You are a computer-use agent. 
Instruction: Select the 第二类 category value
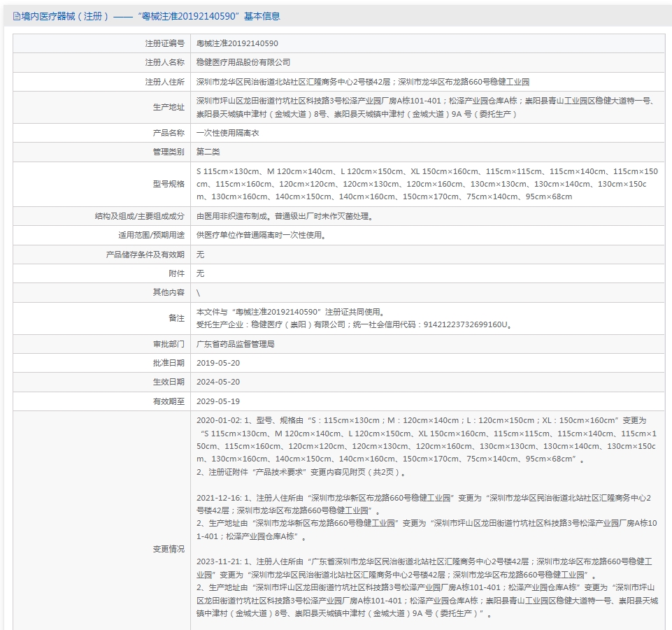coord(208,152)
